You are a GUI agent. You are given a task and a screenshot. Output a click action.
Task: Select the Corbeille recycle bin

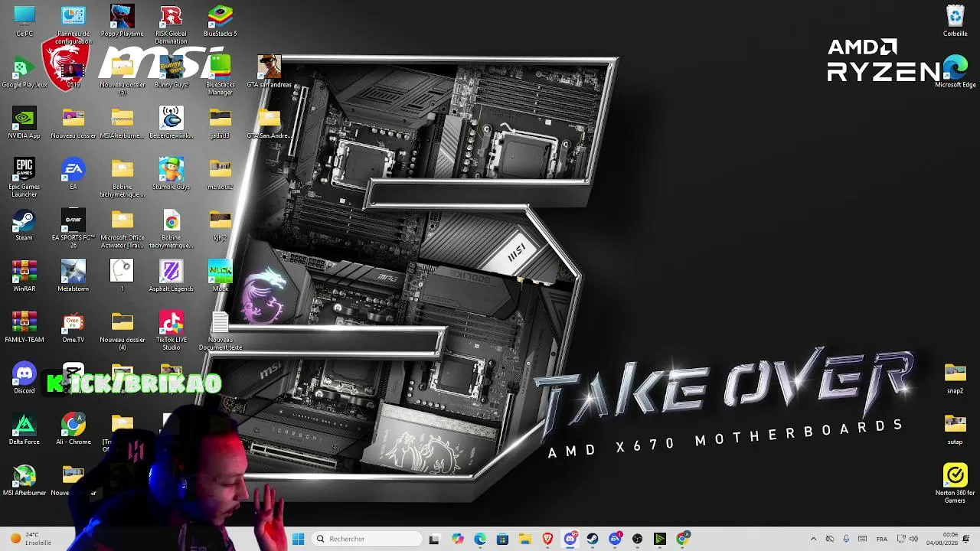tap(955, 21)
